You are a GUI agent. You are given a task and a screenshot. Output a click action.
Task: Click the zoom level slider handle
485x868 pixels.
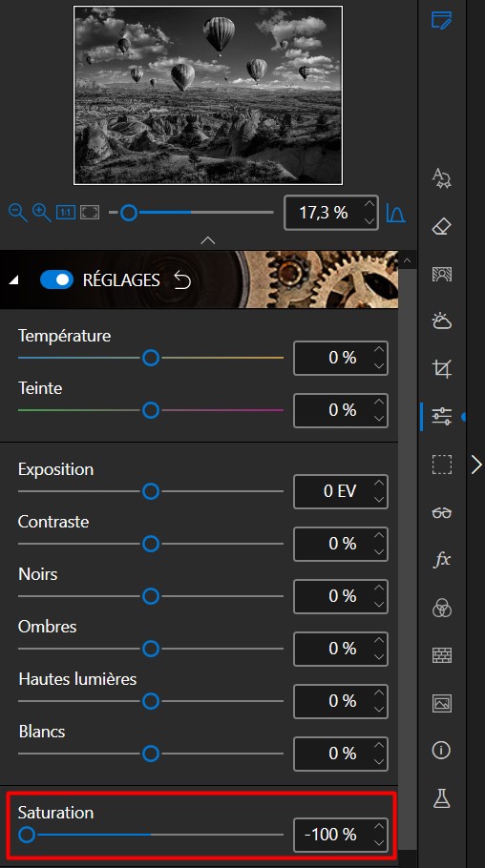click(129, 212)
